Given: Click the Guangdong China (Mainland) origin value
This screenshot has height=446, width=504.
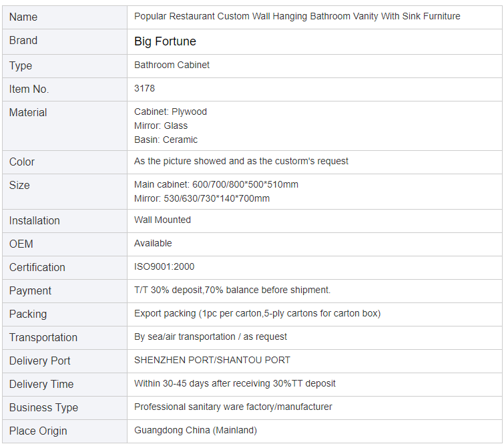Looking at the screenshot, I should pos(196,430).
